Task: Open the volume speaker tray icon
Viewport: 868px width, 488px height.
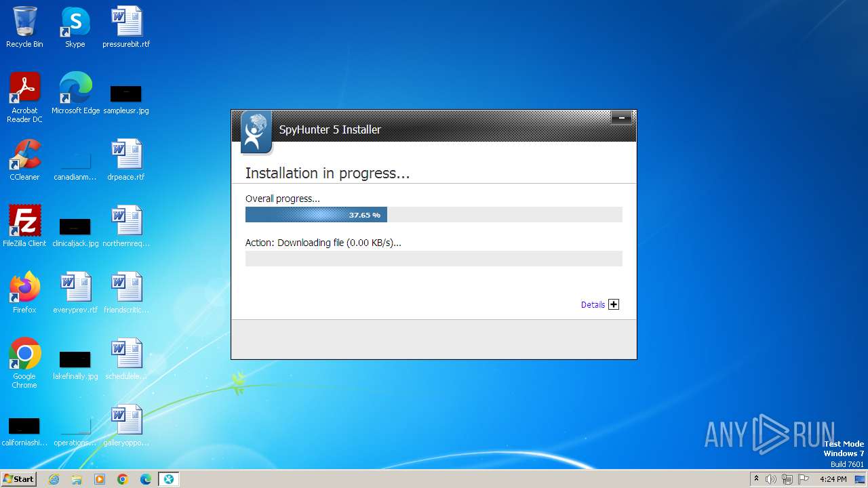Action: point(771,479)
